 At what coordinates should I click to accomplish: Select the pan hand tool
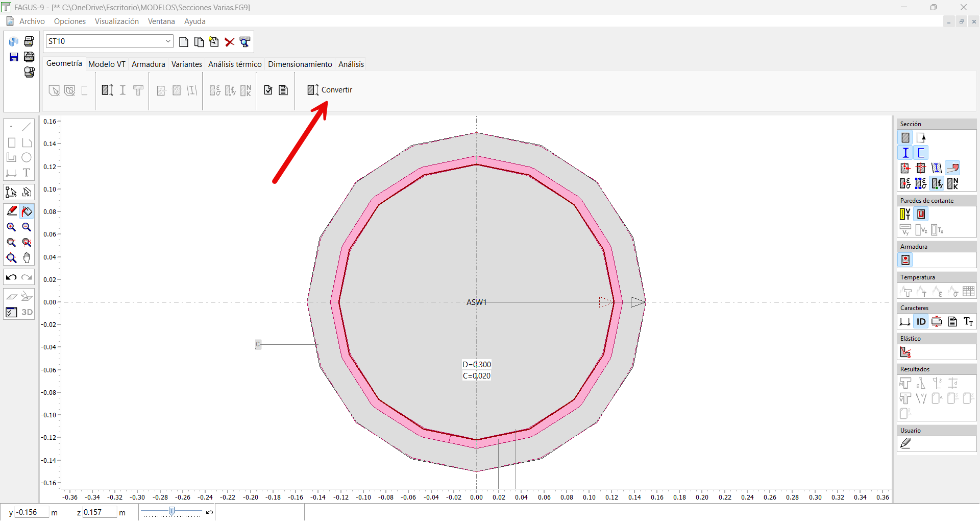point(27,258)
